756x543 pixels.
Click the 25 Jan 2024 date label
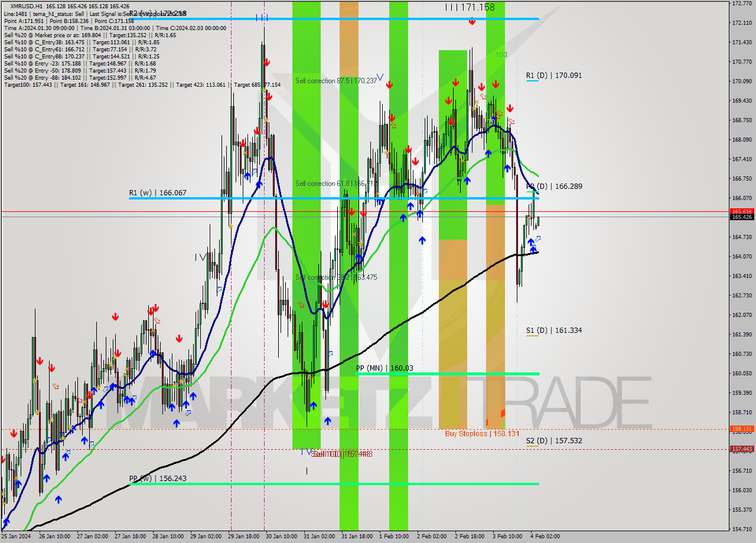15,537
